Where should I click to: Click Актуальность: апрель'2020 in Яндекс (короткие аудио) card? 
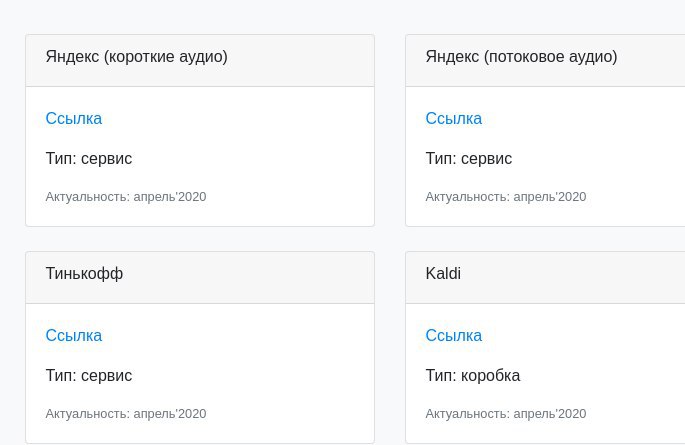(x=126, y=197)
